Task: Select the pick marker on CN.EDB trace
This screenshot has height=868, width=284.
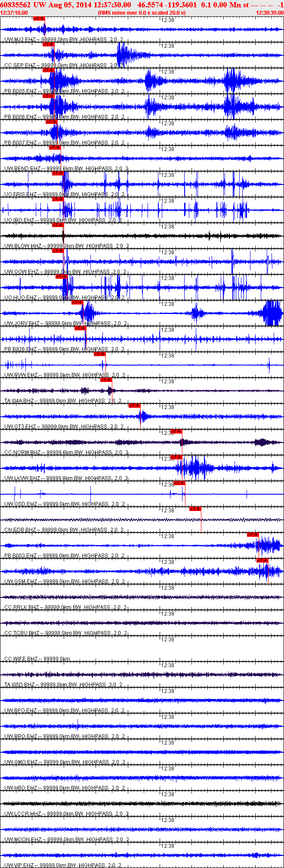Action: 195,509
